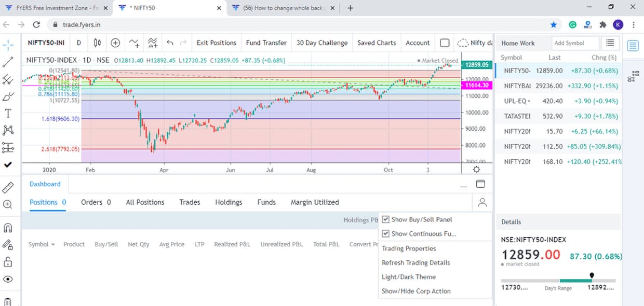
Task: Switch to the Funds tab
Action: point(266,202)
